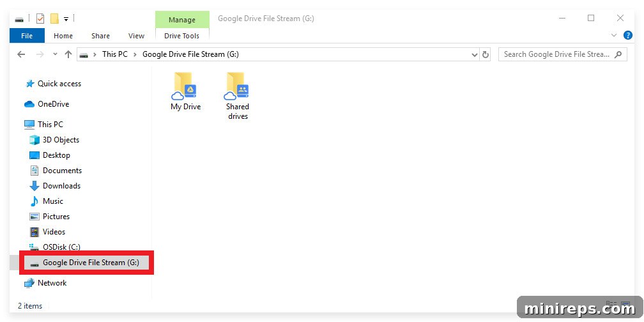Image resolution: width=644 pixels, height=322 pixels.
Task: Open Downloads in the sidebar
Action: 55,186
